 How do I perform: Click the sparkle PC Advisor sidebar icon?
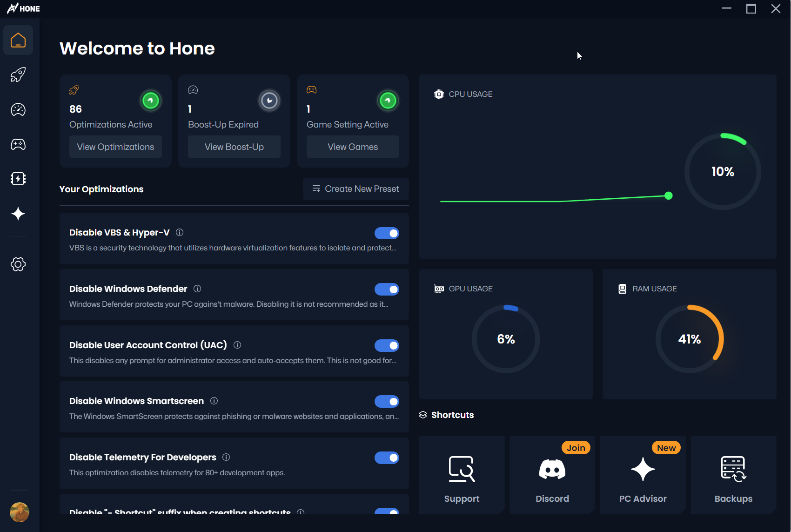(x=18, y=214)
